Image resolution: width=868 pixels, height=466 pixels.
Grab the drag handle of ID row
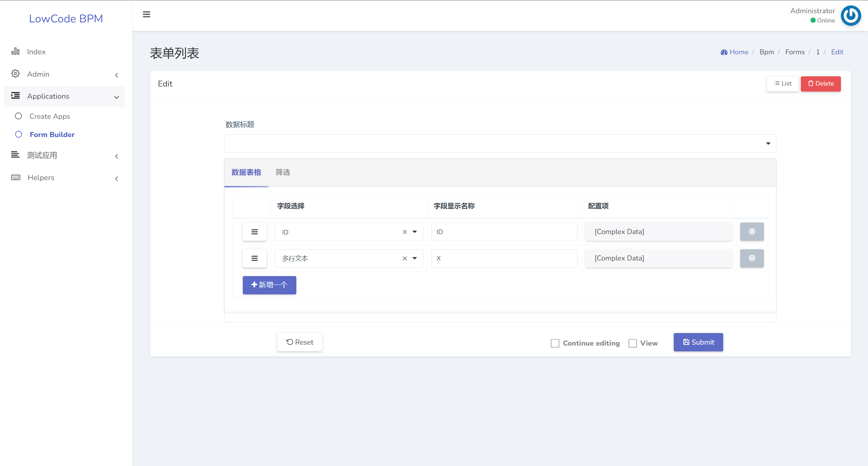coord(254,232)
